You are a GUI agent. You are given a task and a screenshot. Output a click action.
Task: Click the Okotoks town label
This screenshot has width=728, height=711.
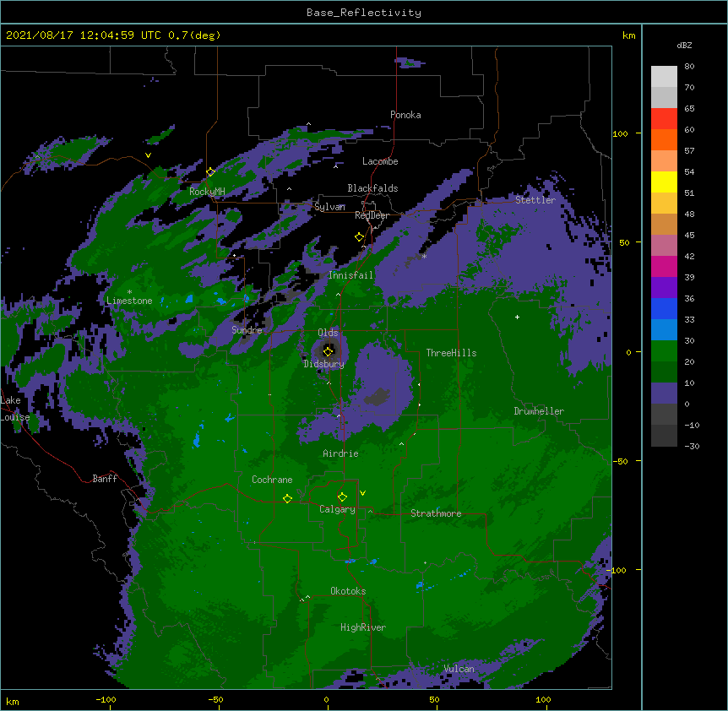pyautogui.click(x=348, y=591)
